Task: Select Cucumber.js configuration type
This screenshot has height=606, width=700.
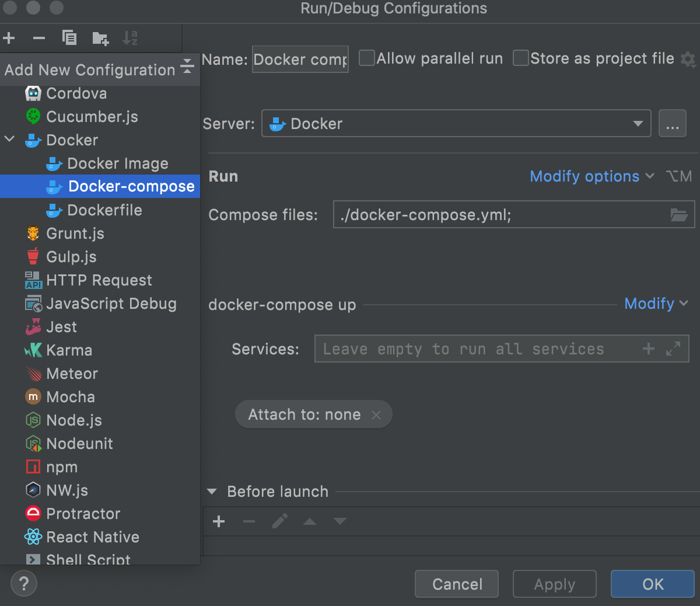Action: [100, 117]
